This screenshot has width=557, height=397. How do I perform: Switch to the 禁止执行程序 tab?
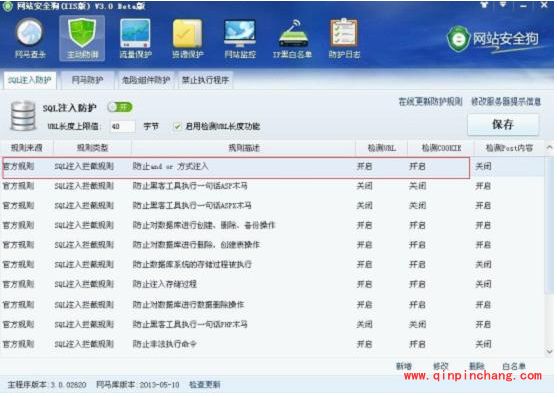[x=205, y=80]
